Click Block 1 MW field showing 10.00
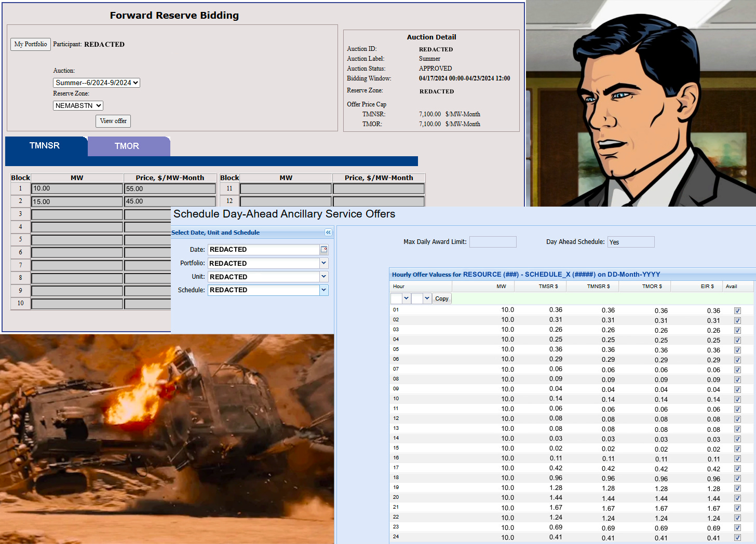Image resolution: width=756 pixels, height=544 pixels. [77, 188]
